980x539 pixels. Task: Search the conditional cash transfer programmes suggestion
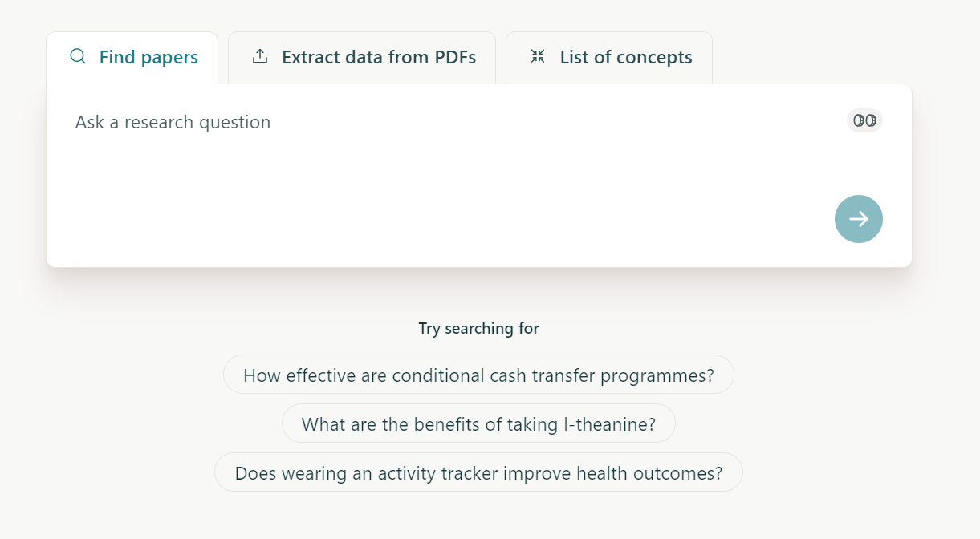(478, 375)
